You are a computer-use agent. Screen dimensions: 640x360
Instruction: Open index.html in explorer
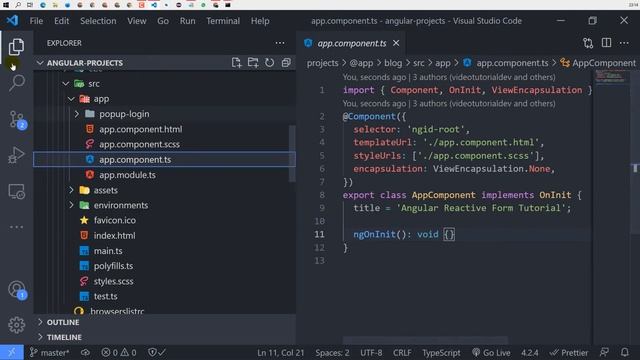(114, 236)
